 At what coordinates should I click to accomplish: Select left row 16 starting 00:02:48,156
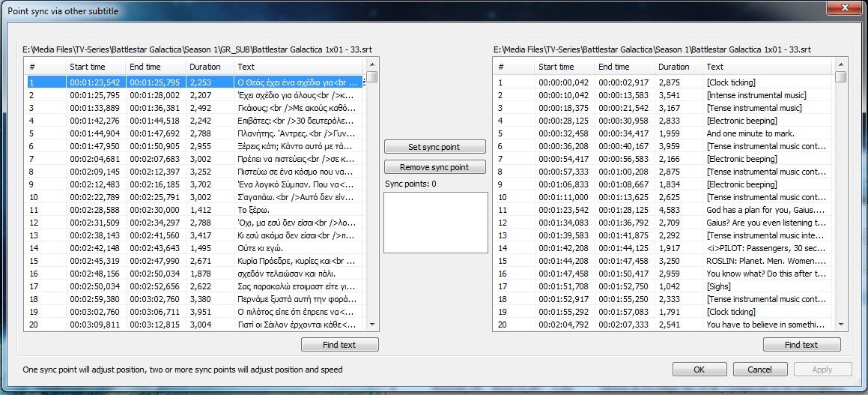click(194, 274)
